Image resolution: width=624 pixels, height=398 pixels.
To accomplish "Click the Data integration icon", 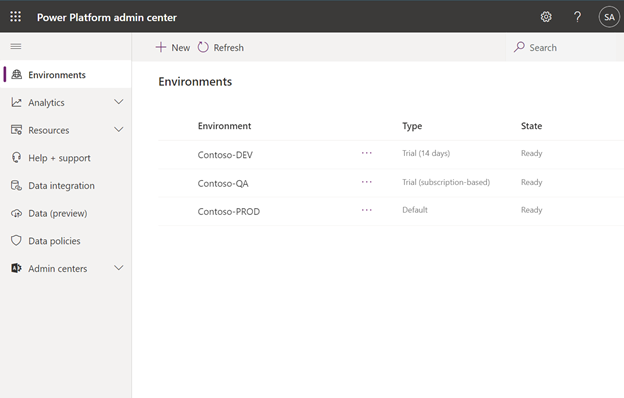I will (x=16, y=185).
